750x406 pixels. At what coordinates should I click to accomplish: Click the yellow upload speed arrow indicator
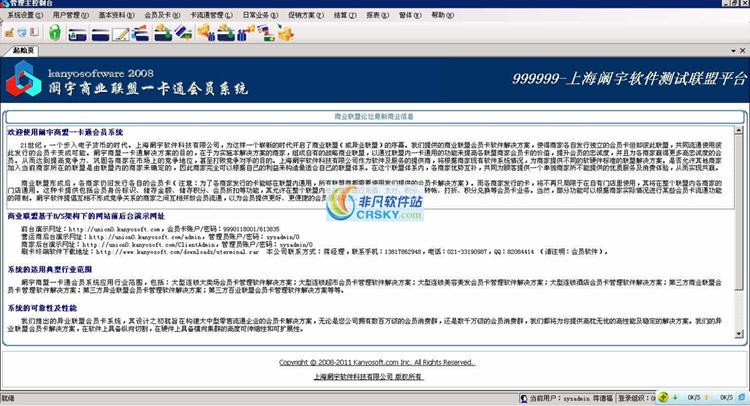pos(706,397)
